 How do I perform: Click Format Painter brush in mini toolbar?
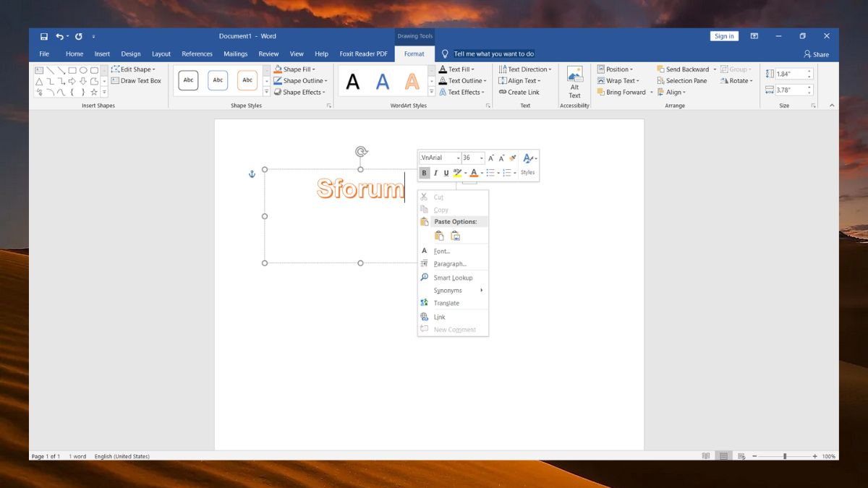tap(513, 158)
